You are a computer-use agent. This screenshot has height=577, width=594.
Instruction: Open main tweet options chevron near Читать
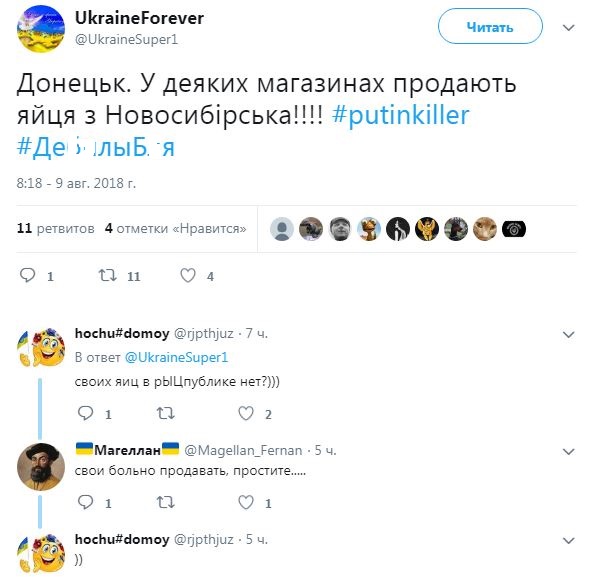point(569,28)
